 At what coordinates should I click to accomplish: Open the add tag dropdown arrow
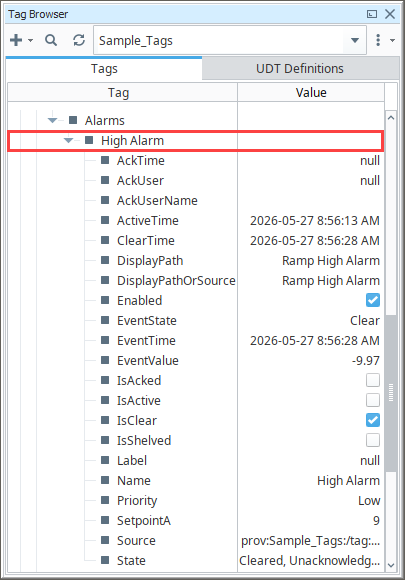pos(30,40)
